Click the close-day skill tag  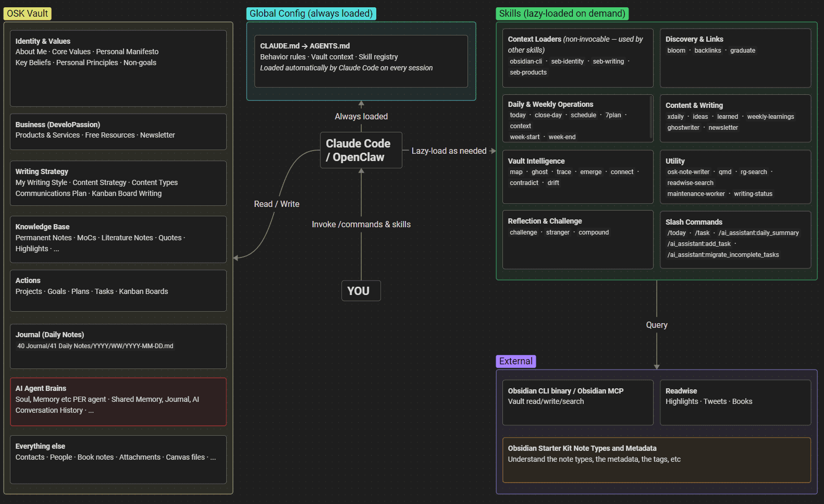(x=548, y=115)
